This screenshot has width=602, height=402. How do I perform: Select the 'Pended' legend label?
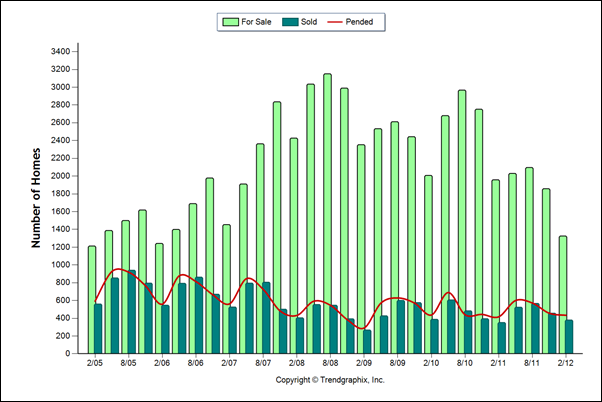tap(359, 22)
